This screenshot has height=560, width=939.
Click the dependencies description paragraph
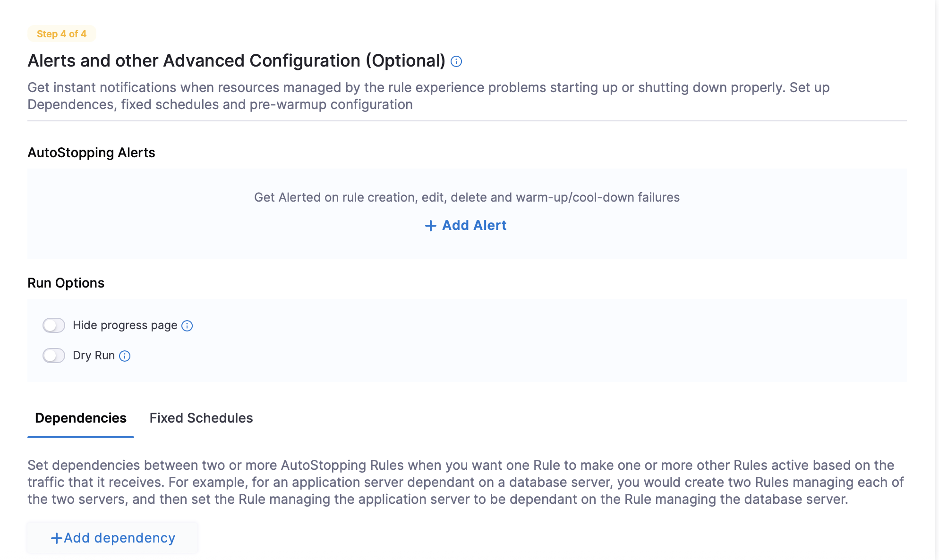pyautogui.click(x=466, y=482)
